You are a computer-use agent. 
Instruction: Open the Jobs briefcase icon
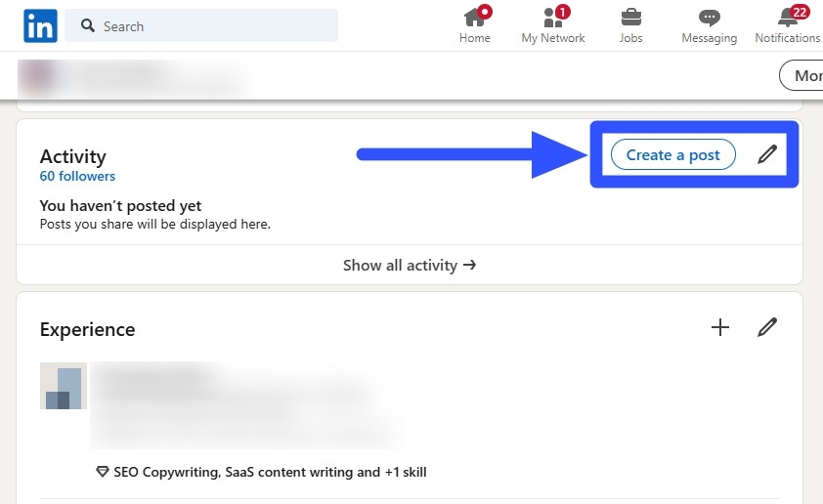point(631,26)
